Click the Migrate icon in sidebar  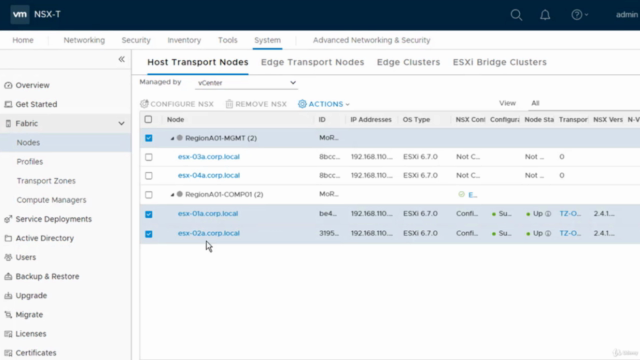coord(8,315)
